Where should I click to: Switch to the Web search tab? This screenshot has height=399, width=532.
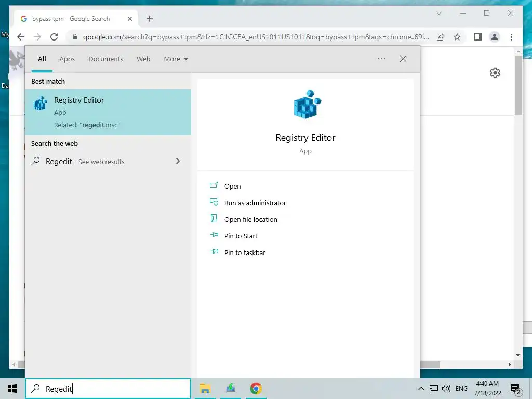[x=143, y=59]
